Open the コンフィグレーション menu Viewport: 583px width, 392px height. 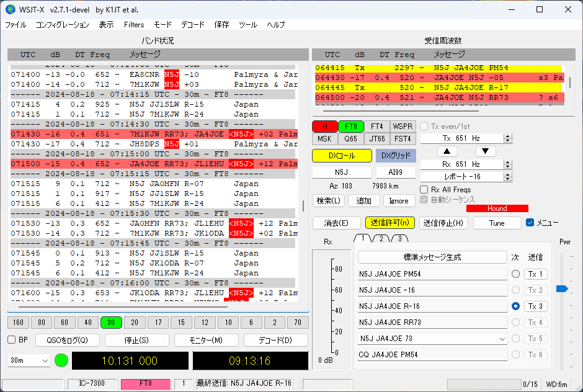pos(63,25)
